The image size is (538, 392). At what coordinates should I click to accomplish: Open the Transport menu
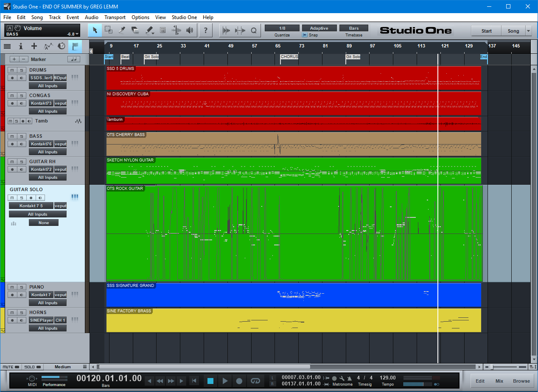[115, 17]
